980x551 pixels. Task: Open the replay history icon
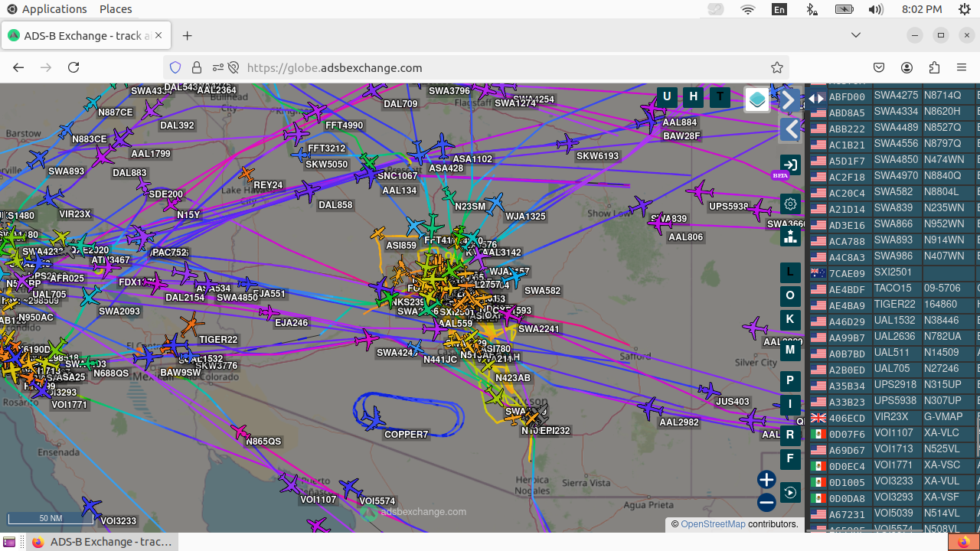pos(790,492)
